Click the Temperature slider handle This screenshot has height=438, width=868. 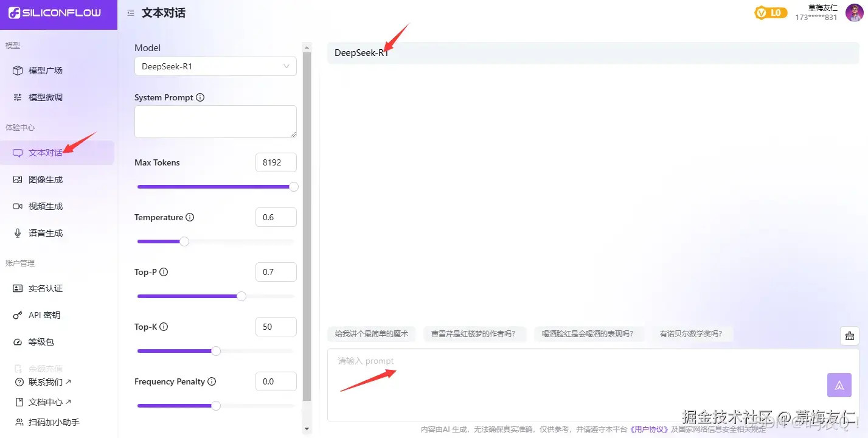click(184, 242)
